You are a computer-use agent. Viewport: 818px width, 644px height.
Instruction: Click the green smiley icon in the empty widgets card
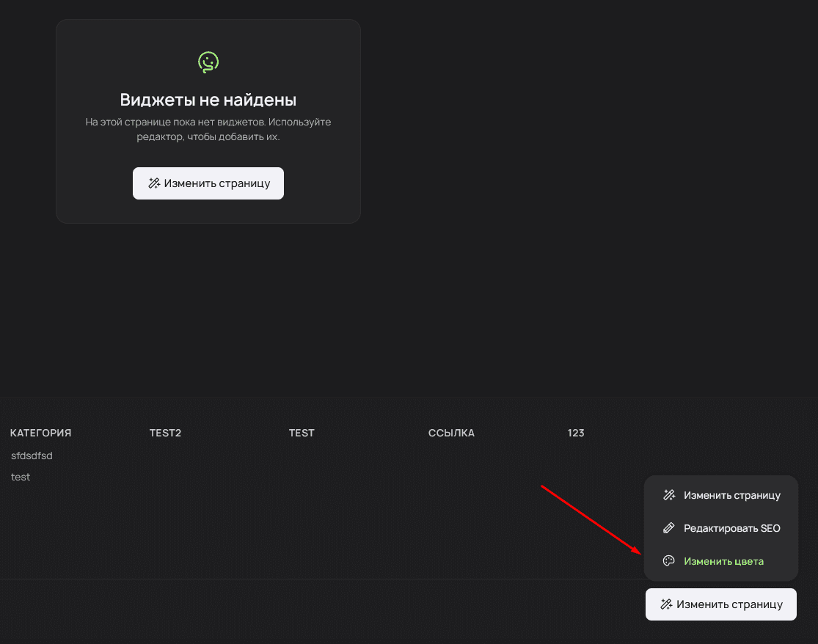(x=208, y=62)
